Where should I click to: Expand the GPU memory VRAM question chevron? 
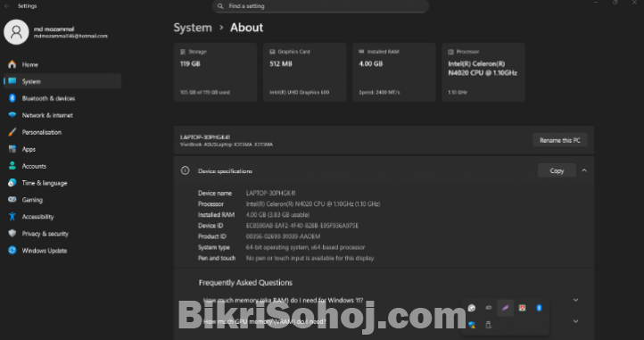click(x=576, y=321)
